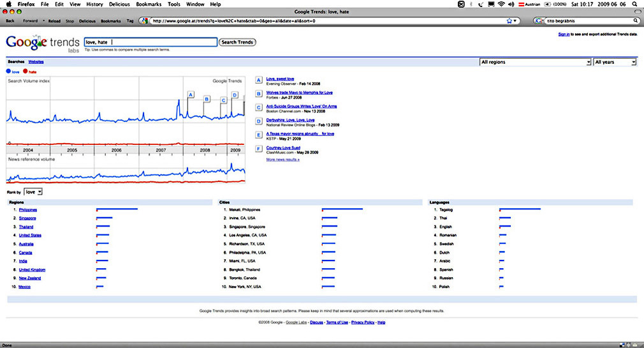The width and height of the screenshot is (644, 348).
Task: Click news list icon A
Action: tap(259, 80)
